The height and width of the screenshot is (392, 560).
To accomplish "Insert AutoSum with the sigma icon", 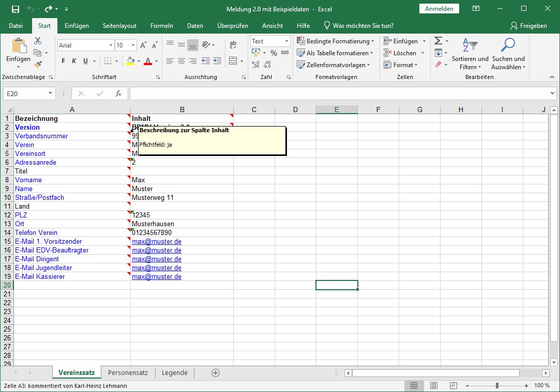I will click(438, 41).
